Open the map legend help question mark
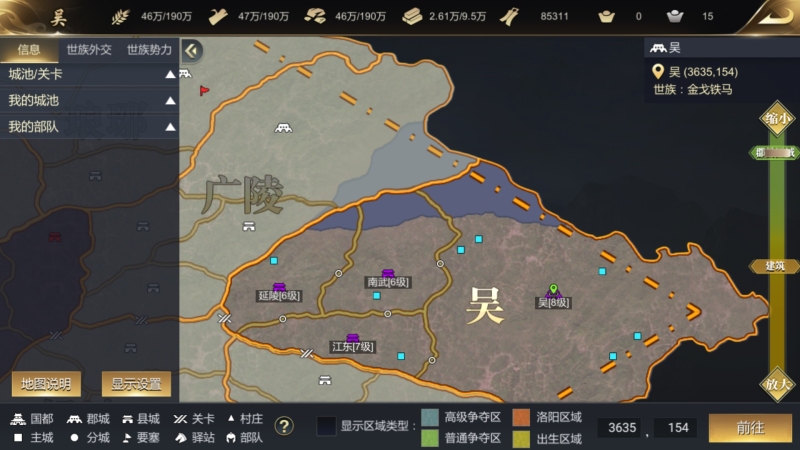Image resolution: width=800 pixels, height=450 pixels. [284, 426]
